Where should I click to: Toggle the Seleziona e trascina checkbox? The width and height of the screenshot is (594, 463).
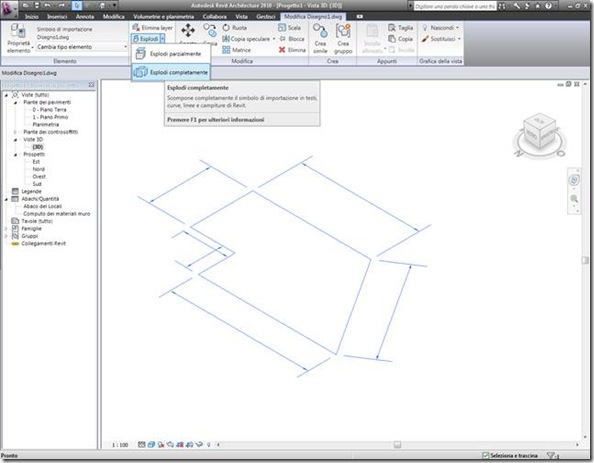point(485,455)
